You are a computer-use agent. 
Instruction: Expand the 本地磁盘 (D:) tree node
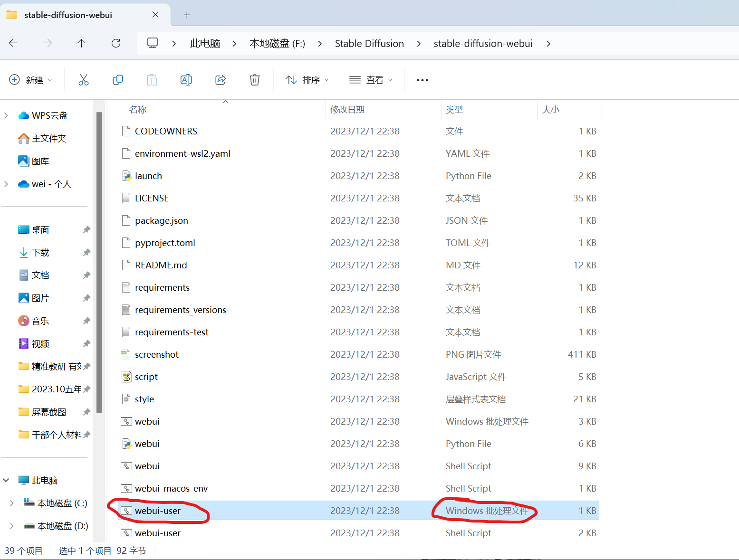[x=12, y=526]
